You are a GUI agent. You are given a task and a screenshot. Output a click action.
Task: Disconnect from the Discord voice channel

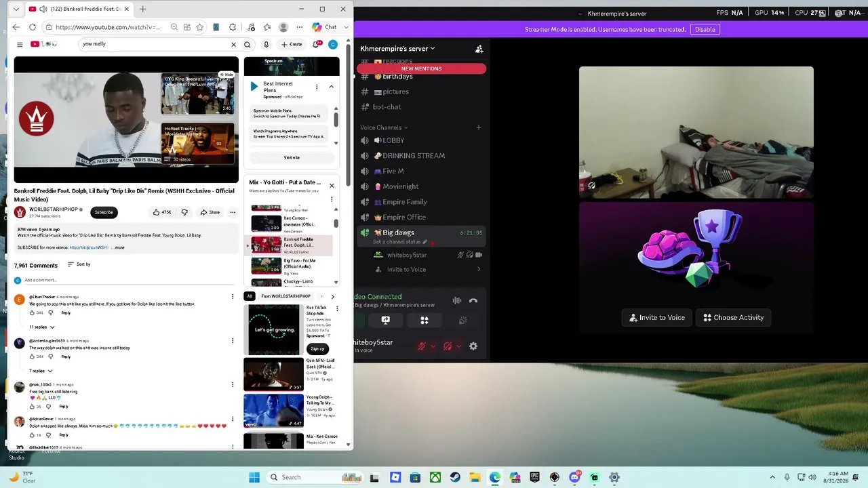473,300
